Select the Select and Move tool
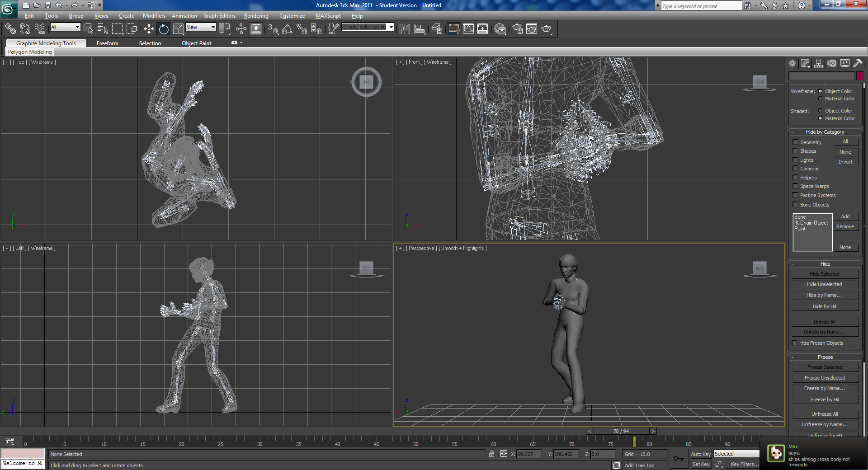Viewport: 868px width, 470px height. coord(149,29)
